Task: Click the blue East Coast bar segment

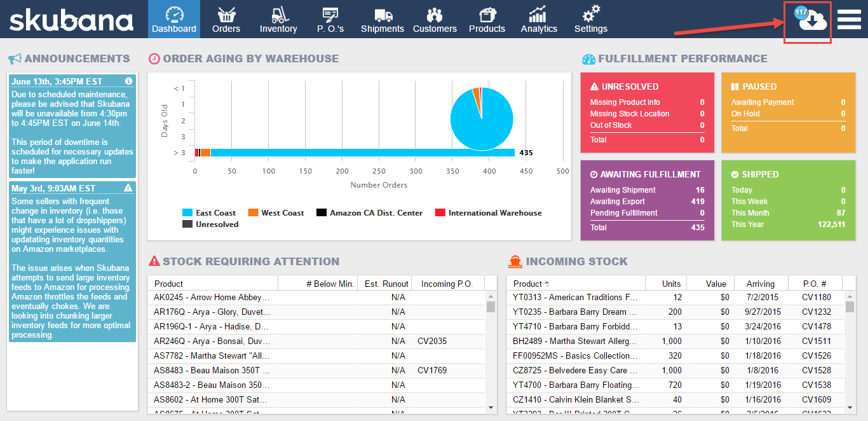Action: point(362,153)
